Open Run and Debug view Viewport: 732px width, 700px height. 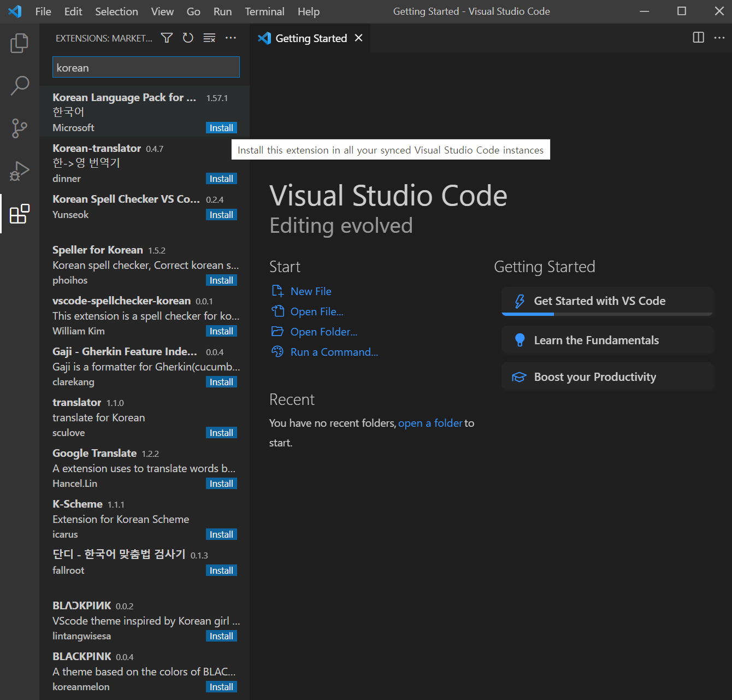coord(19,171)
